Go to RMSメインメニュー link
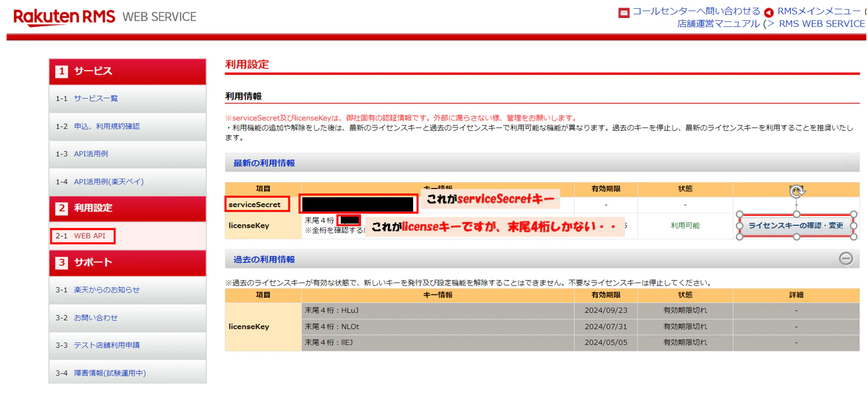Screen dimensions: 868x394 [819, 11]
